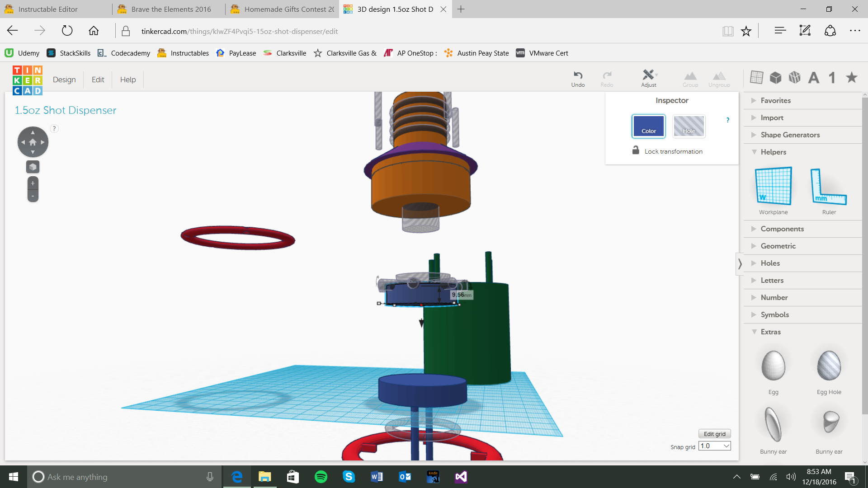Image resolution: width=868 pixels, height=488 pixels.
Task: Click the home view navigation icon
Action: pos(33,142)
